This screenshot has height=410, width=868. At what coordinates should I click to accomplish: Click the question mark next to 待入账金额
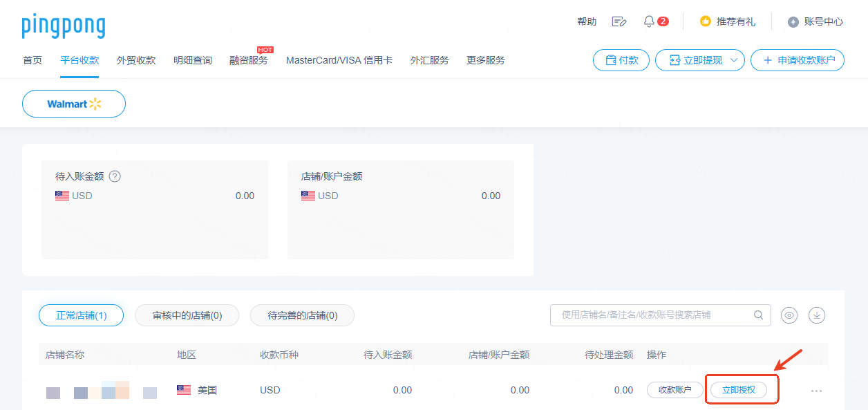coord(115,176)
